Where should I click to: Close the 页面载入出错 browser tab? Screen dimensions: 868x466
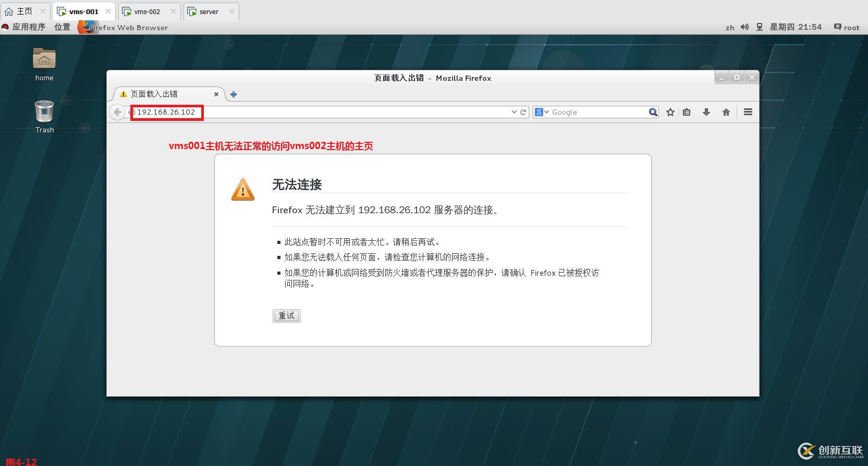[216, 94]
